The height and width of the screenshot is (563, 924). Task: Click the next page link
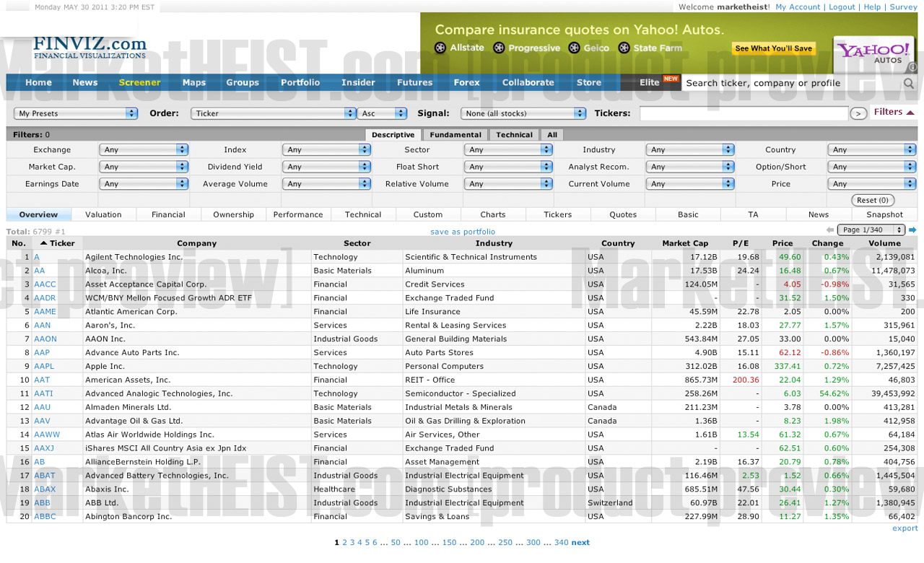coord(580,543)
